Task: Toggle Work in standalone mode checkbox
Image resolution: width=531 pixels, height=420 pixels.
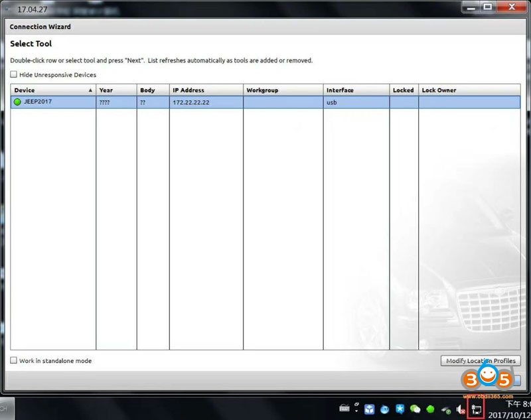Action: (x=14, y=361)
